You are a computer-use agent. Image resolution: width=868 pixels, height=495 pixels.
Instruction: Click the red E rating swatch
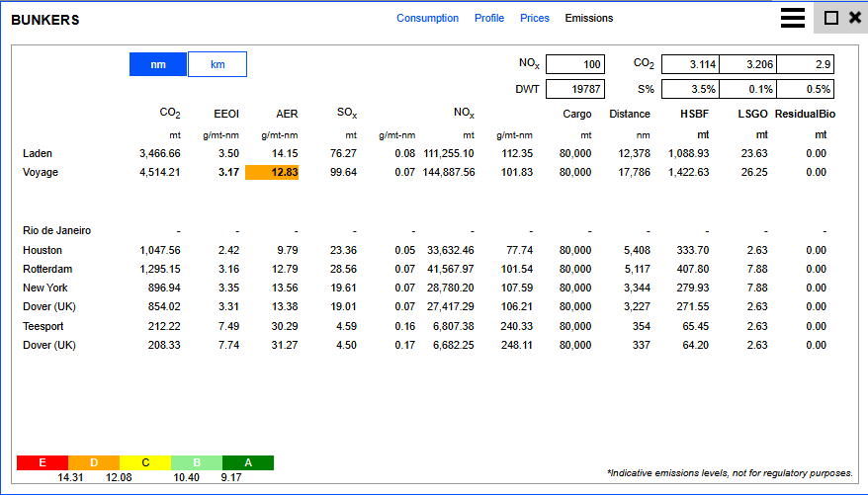43,462
